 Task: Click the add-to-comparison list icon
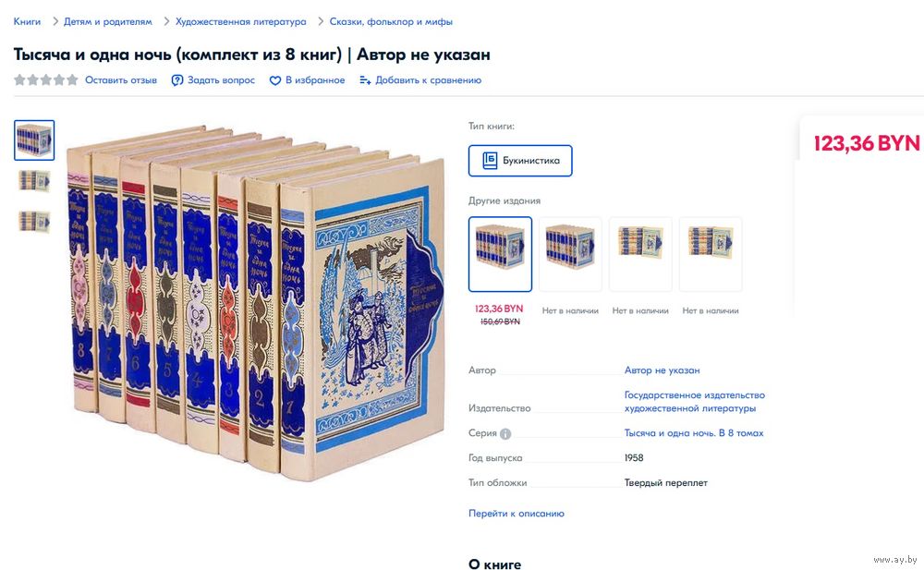click(365, 80)
